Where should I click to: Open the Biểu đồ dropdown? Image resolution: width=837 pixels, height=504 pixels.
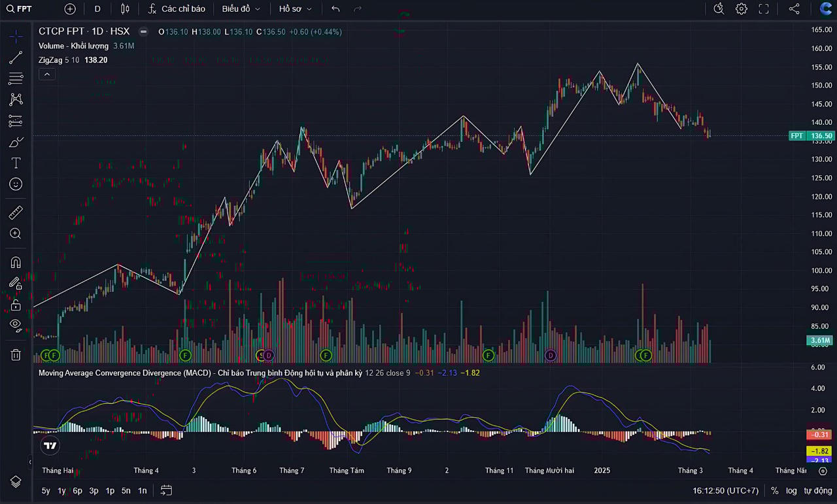pyautogui.click(x=241, y=9)
